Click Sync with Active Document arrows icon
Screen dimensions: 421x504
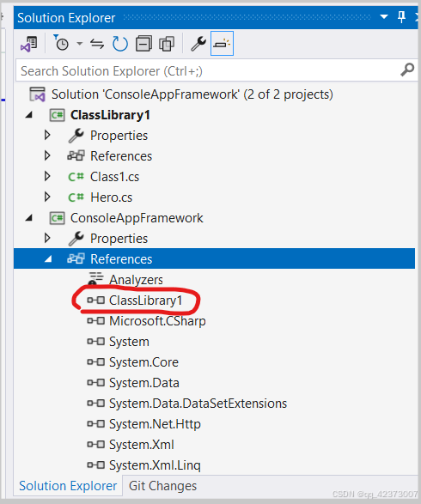click(97, 44)
